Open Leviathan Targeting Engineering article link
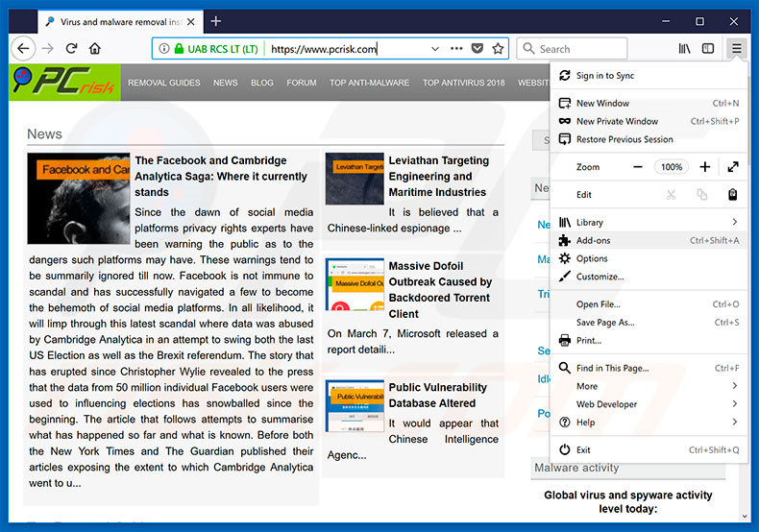759x532 pixels. [x=438, y=176]
